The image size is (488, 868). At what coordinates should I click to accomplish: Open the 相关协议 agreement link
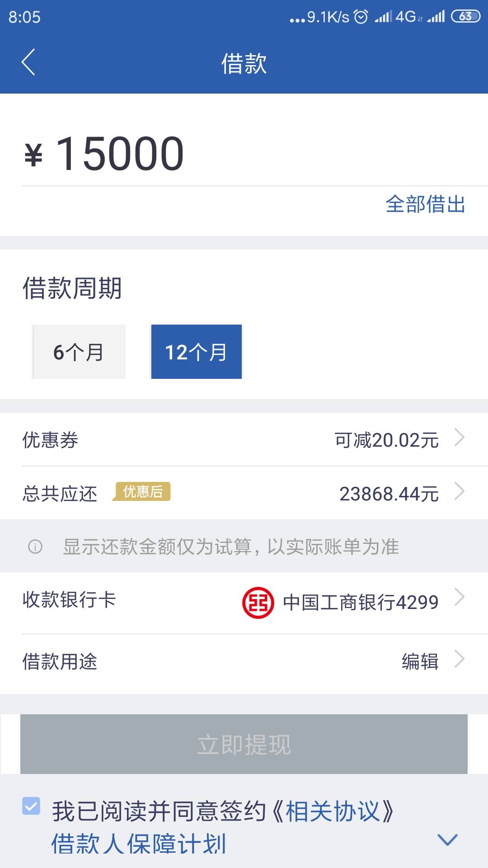[x=333, y=811]
